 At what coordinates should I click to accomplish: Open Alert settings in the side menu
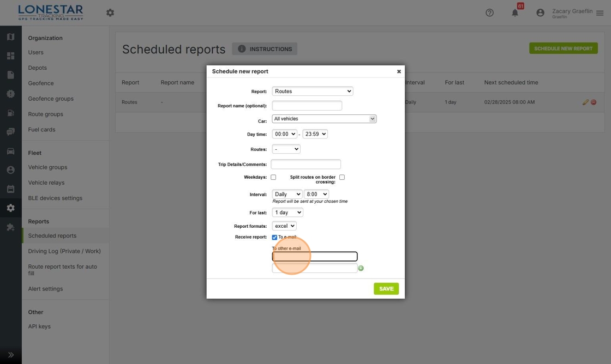point(45,289)
